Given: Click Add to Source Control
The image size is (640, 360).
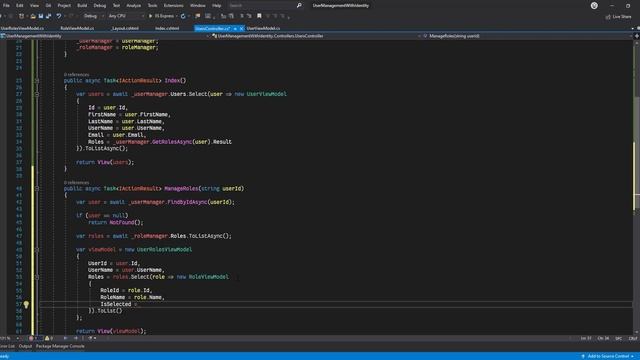Looking at the screenshot, I should click(608, 356).
